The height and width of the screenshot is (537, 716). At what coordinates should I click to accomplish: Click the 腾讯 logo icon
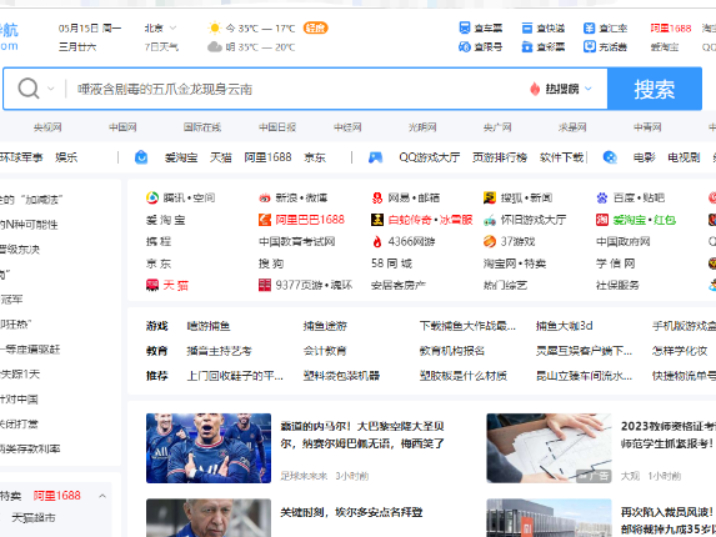pos(152,198)
